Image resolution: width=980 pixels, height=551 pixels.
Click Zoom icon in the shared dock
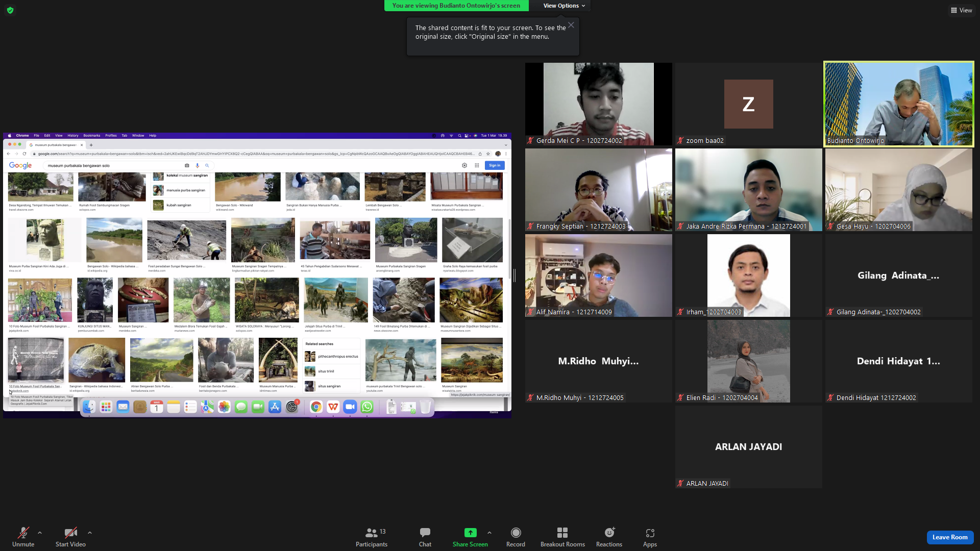coord(350,407)
